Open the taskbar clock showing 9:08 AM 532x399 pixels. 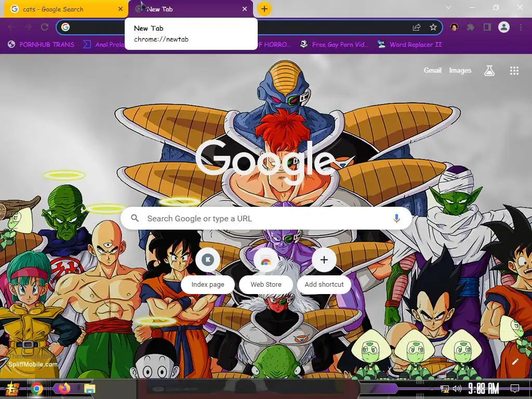click(x=484, y=388)
